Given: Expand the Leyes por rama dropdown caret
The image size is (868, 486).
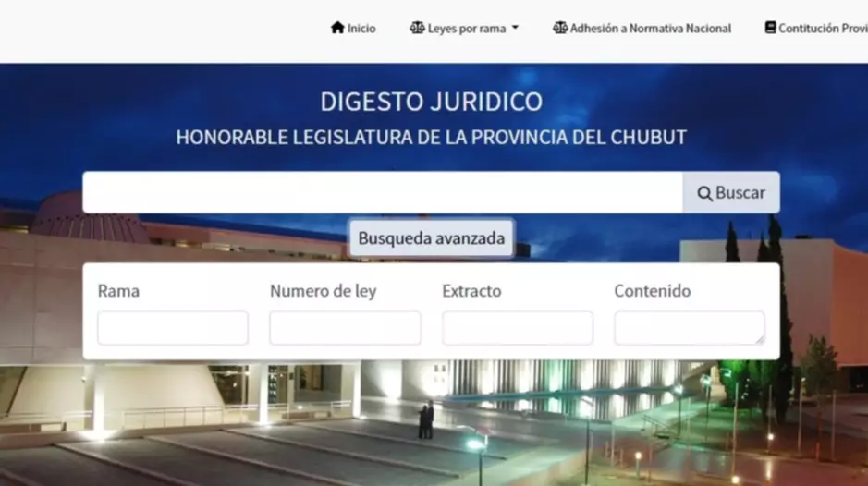Looking at the screenshot, I should point(515,28).
